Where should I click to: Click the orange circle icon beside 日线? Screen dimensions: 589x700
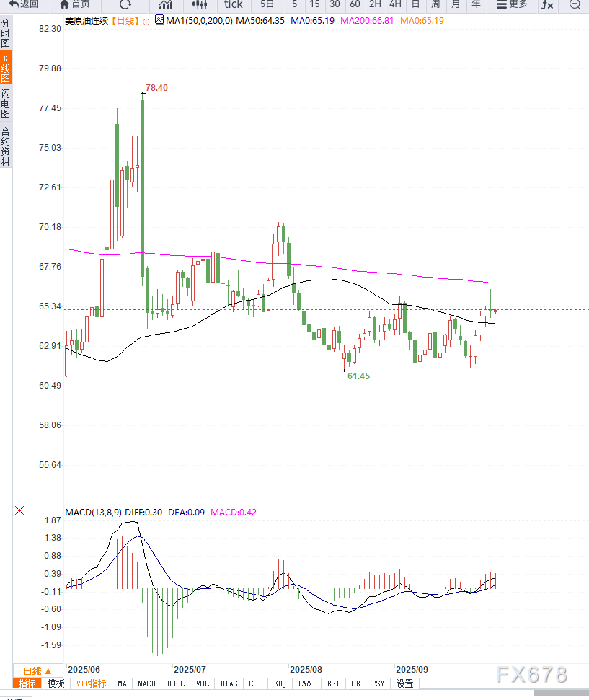pyautogui.click(x=147, y=22)
